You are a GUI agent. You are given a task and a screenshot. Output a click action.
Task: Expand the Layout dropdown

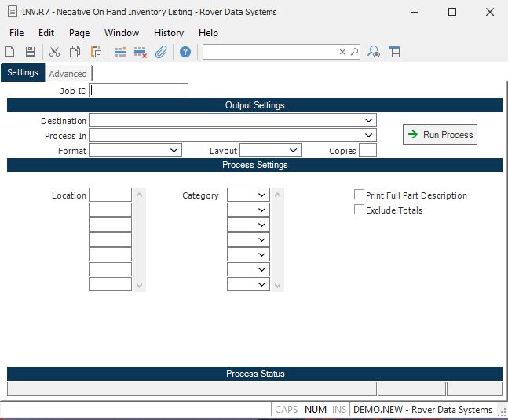[x=294, y=150]
